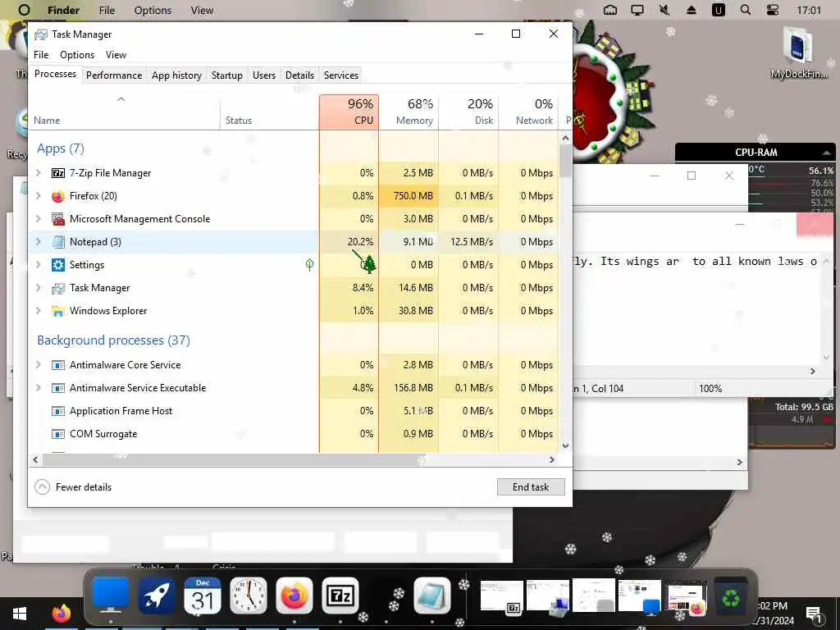Expand the Antimalware Core Service row
The height and width of the screenshot is (630, 840).
click(x=38, y=365)
